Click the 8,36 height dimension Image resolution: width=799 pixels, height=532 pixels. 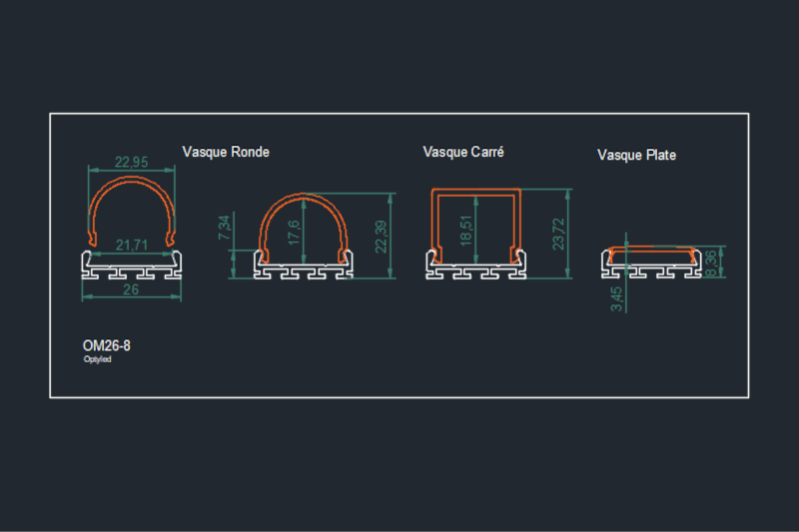click(710, 264)
